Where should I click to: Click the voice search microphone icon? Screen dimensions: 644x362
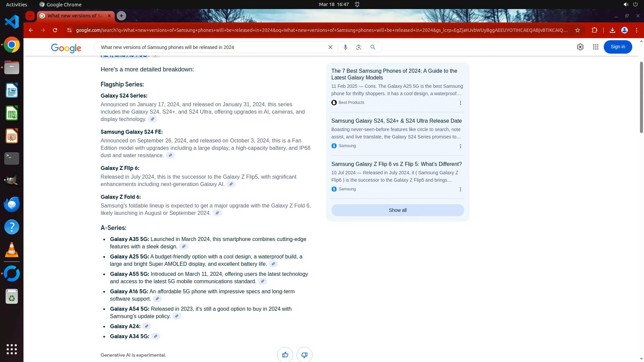[345, 47]
